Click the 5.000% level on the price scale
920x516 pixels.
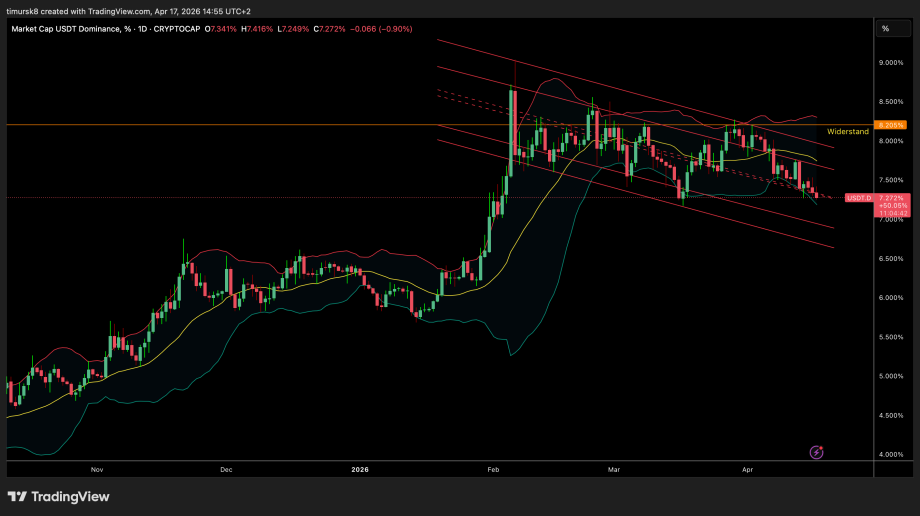(891, 376)
